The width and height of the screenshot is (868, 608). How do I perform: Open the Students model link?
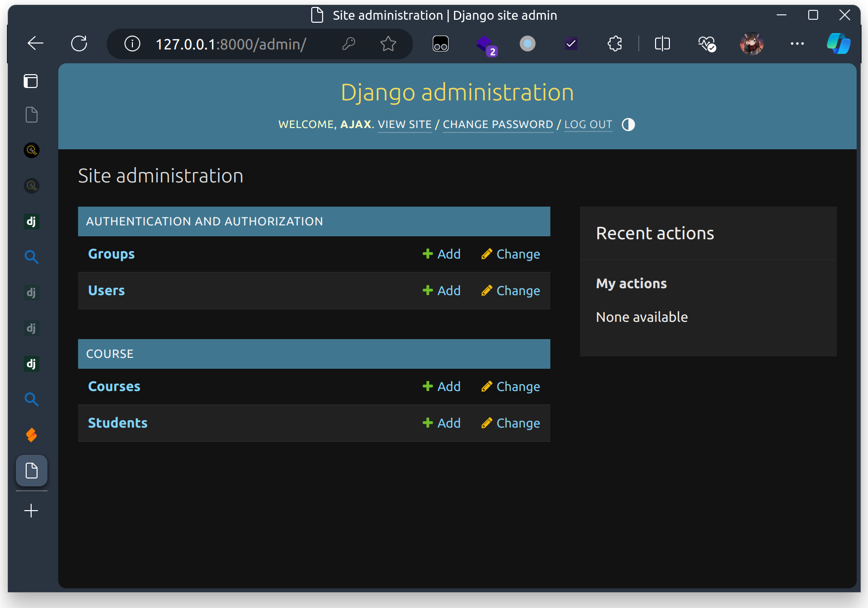point(118,423)
